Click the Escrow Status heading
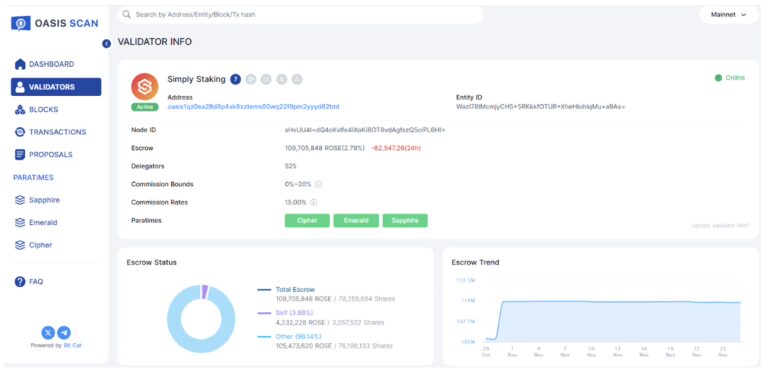768x376 pixels. point(151,262)
